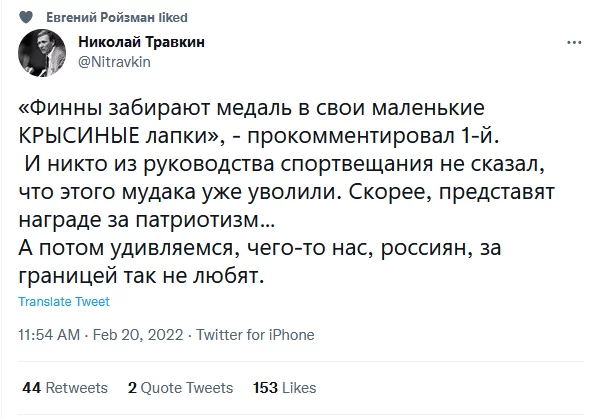This screenshot has height=419, width=598.
Task: View the 153 Likes list
Action: [285, 388]
